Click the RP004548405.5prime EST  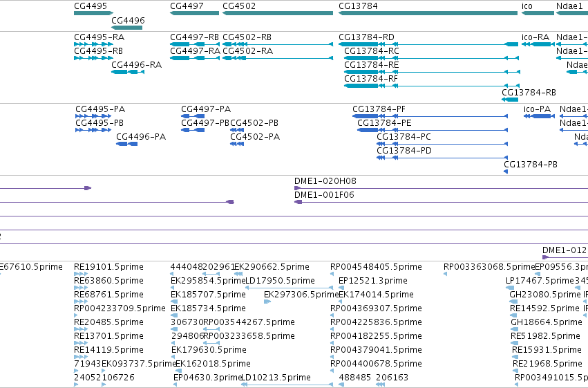[x=332, y=274]
